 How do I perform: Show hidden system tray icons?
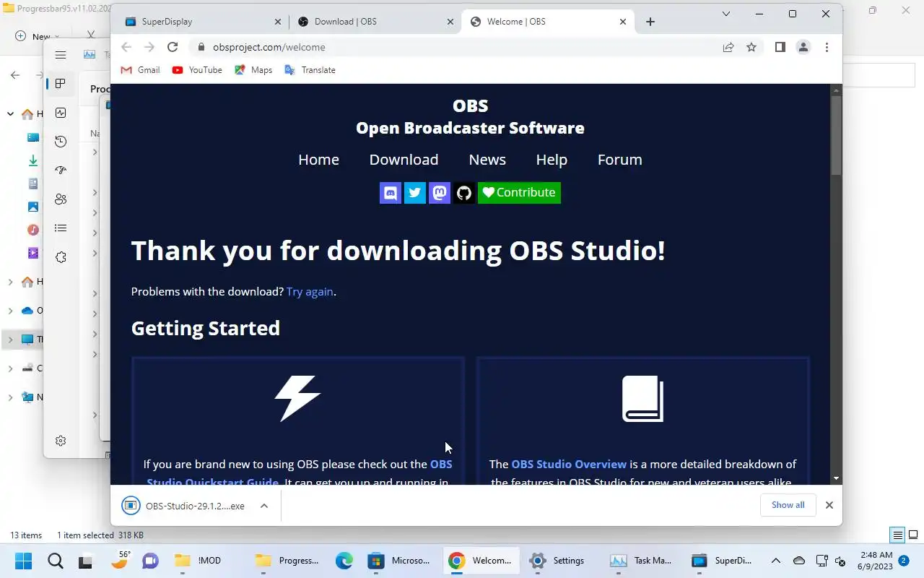pyautogui.click(x=776, y=561)
